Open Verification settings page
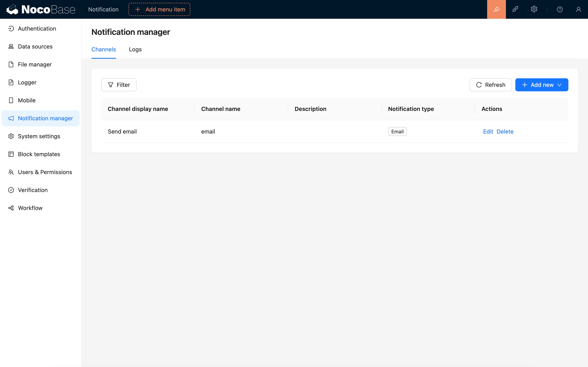 pyautogui.click(x=32, y=190)
